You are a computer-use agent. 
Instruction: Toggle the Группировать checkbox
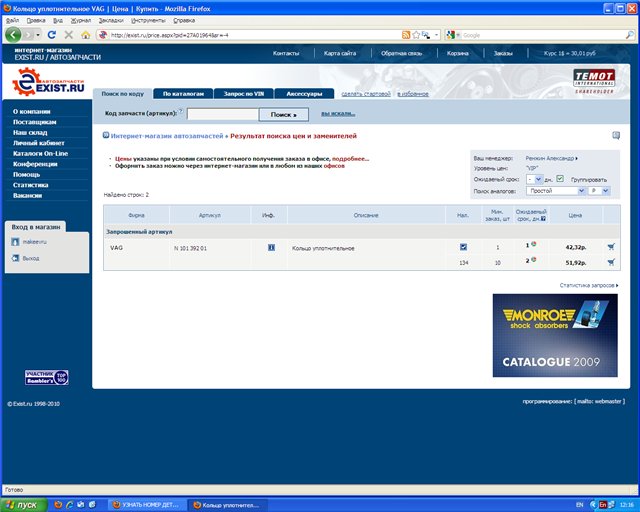pos(560,178)
